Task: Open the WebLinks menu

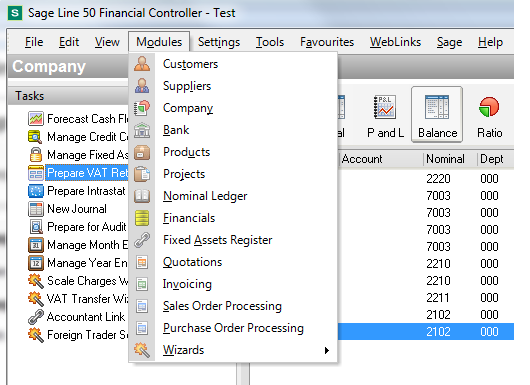Action: [x=395, y=42]
